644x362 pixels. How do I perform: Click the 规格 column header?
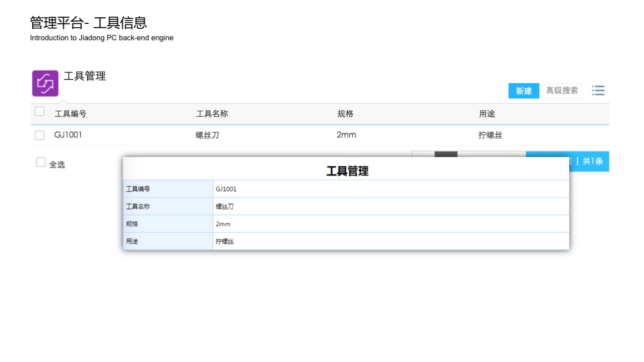click(345, 114)
